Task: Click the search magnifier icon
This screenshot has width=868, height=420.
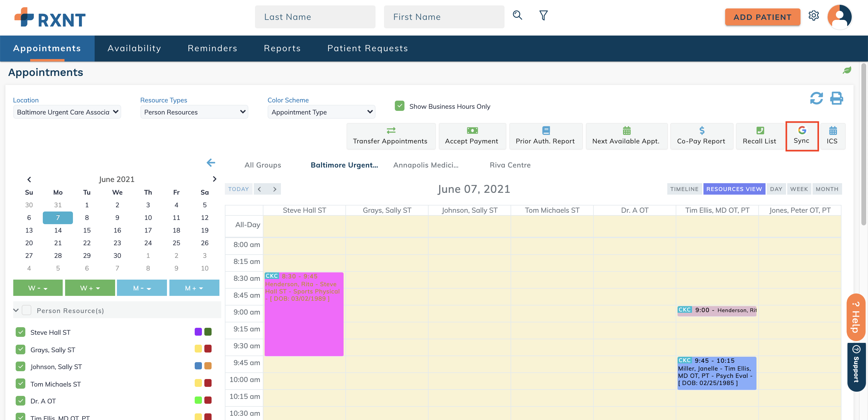Action: 517,15
